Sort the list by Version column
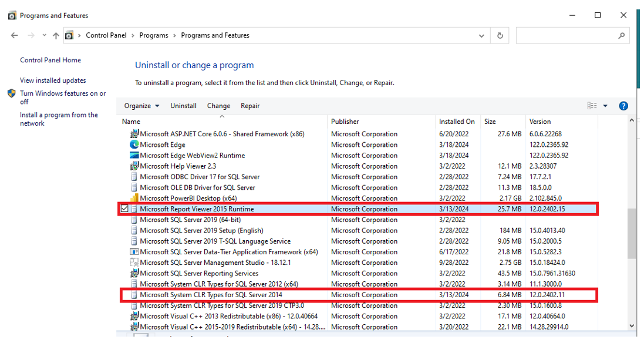644x343 pixels. 540,122
